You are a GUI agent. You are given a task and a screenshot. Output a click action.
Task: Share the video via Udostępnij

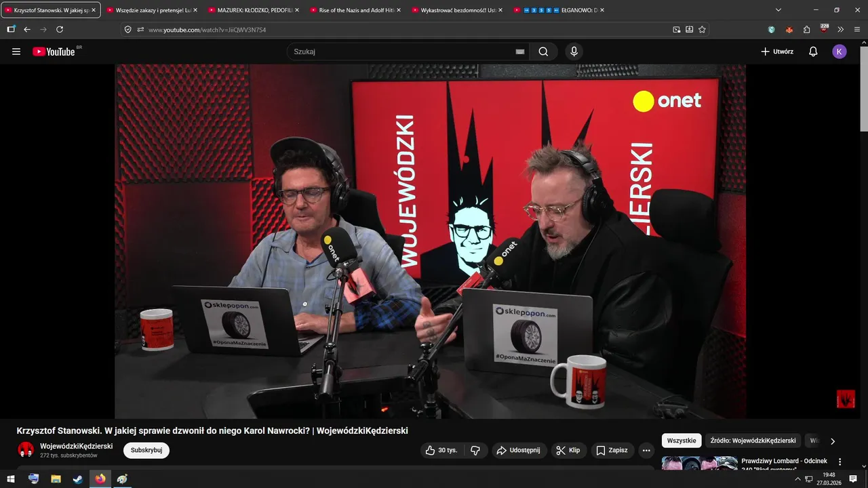click(x=518, y=450)
